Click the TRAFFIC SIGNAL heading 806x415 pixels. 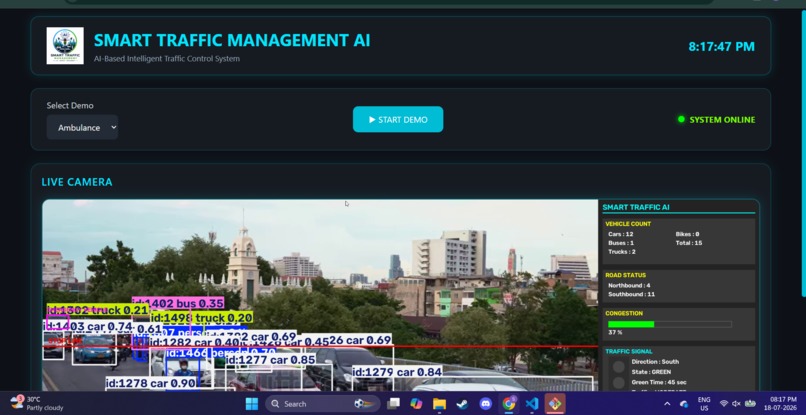point(628,351)
